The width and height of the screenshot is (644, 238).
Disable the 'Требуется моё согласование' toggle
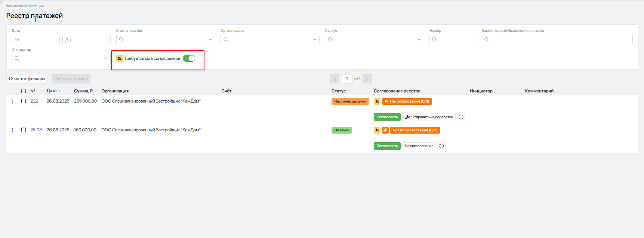click(x=189, y=58)
